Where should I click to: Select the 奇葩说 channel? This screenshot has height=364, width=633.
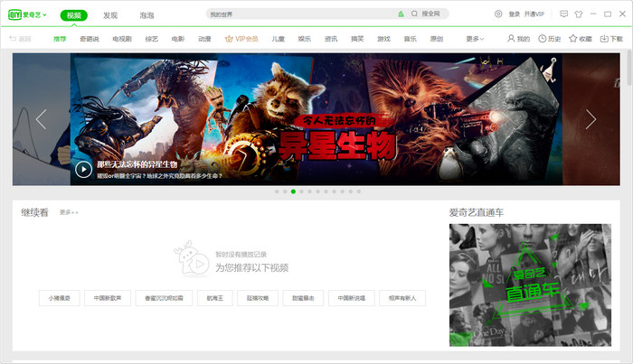pos(90,39)
